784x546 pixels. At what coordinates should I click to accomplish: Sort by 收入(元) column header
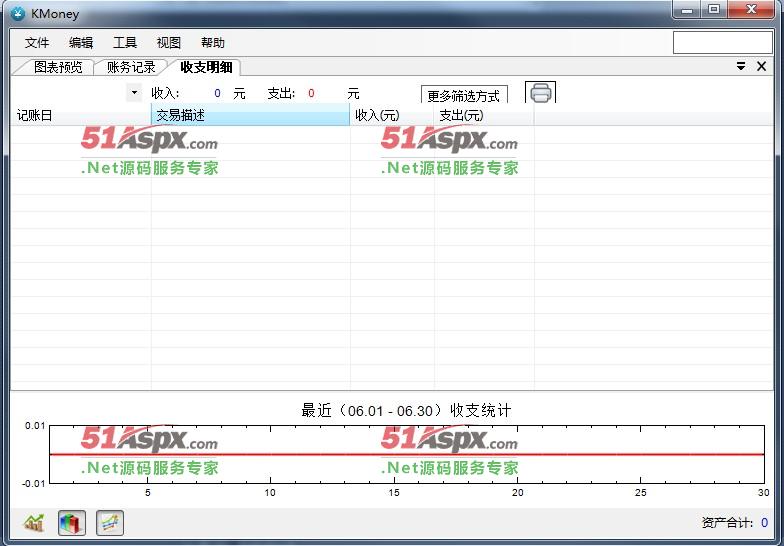coord(392,116)
